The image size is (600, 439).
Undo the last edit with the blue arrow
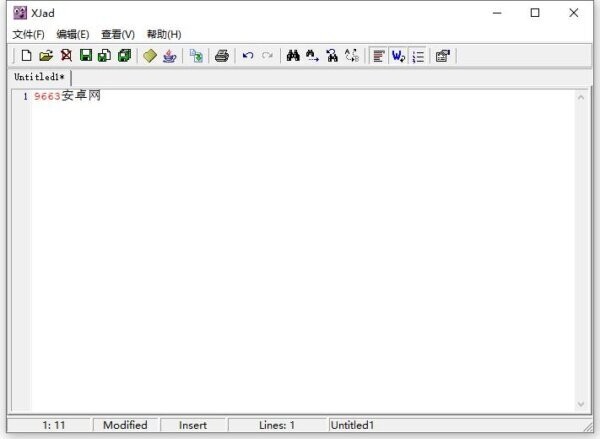(248, 56)
